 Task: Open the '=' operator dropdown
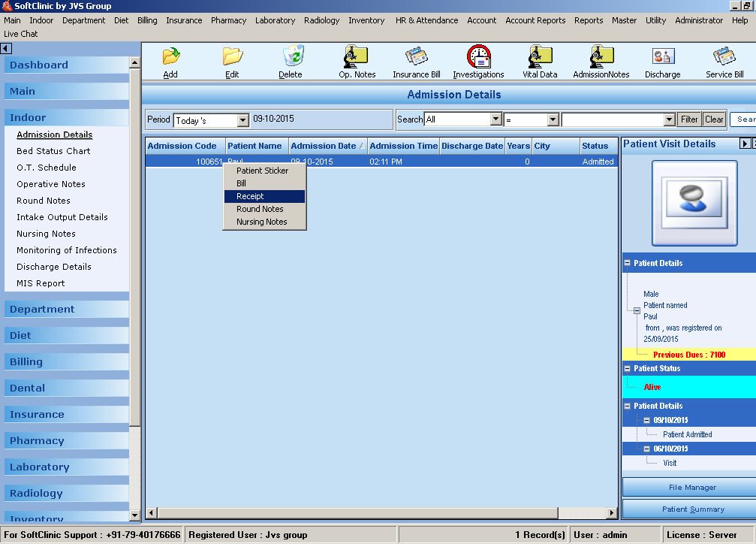click(x=553, y=119)
